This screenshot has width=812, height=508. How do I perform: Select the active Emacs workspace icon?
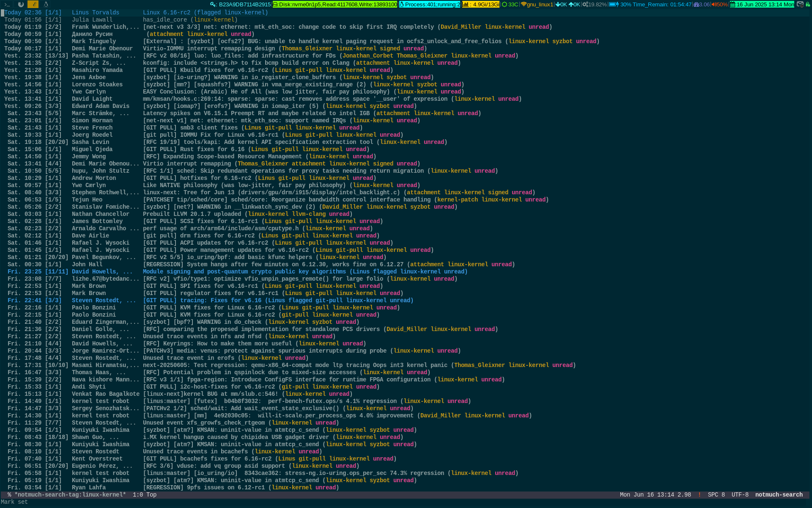33,4
